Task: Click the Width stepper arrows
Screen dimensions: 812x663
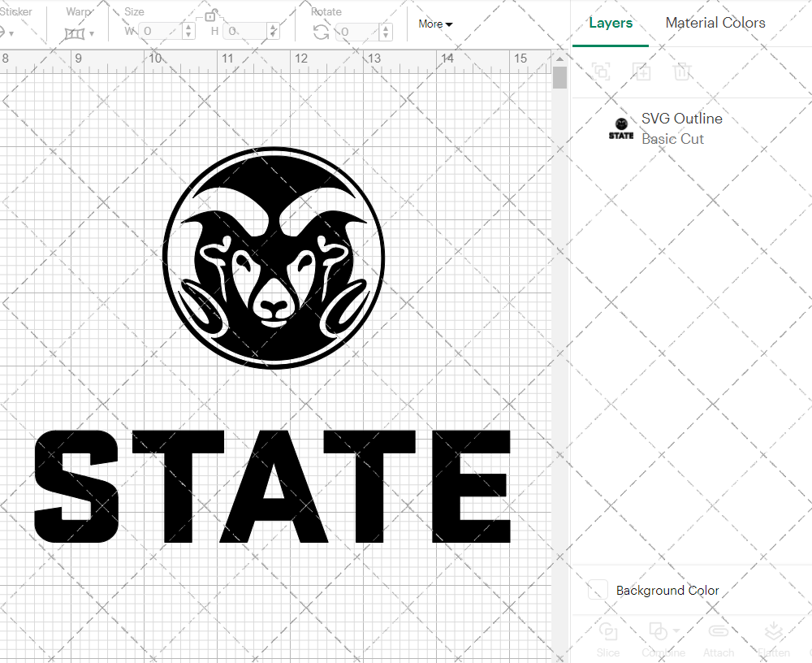Action: point(188,31)
